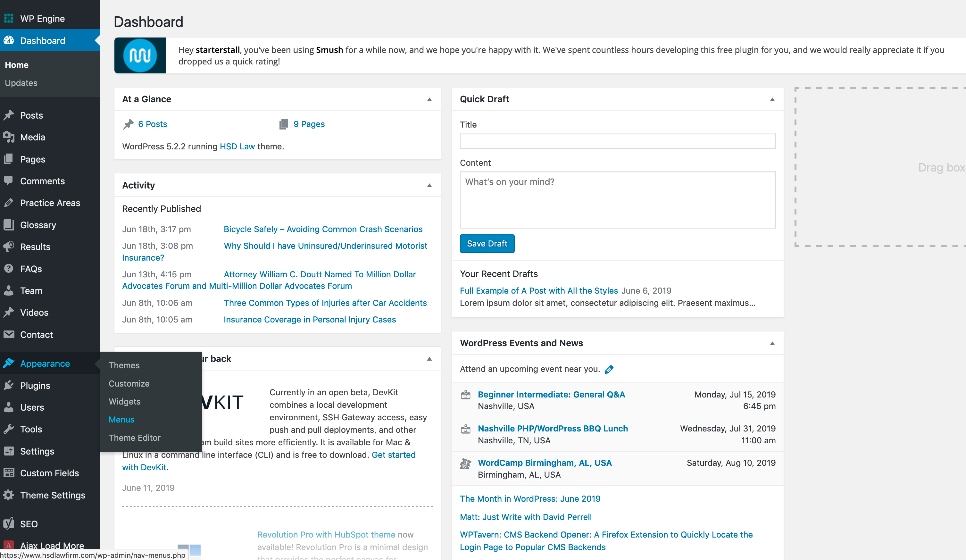
Task: Collapse the At a Glance panel
Action: pos(429,100)
